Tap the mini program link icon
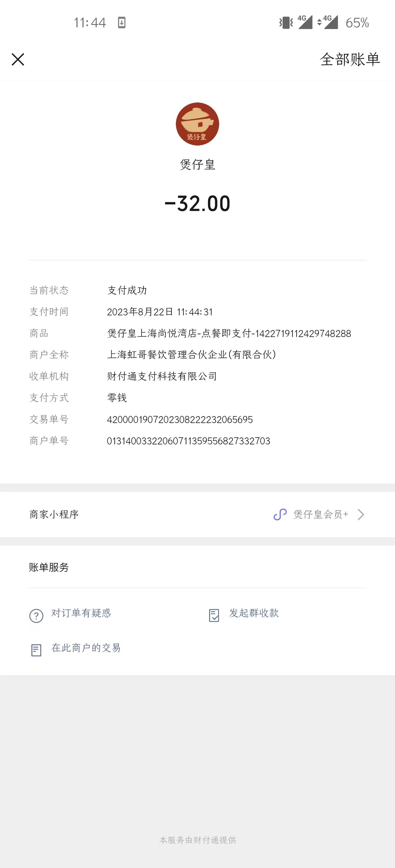This screenshot has height=868, width=395. pyautogui.click(x=280, y=515)
